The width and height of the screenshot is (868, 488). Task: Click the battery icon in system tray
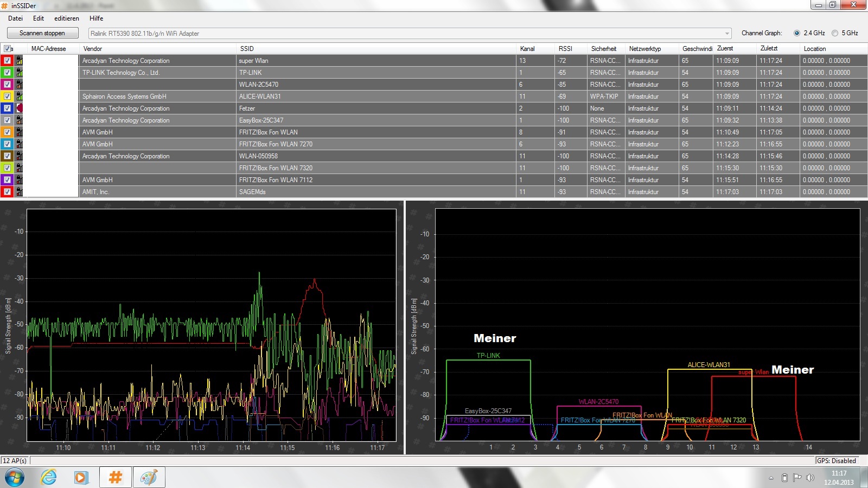(784, 478)
